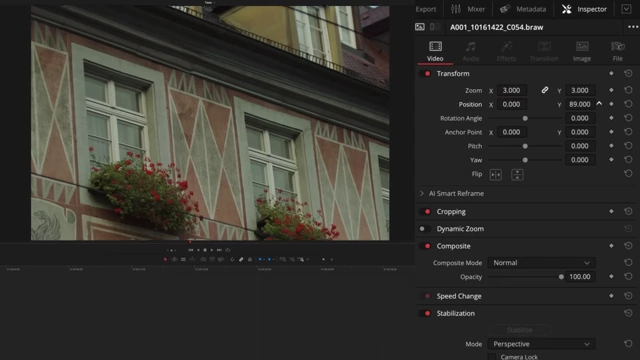Viewport: 640px width, 360px height.
Task: Toggle the timeline link selection icon
Action: click(x=241, y=259)
